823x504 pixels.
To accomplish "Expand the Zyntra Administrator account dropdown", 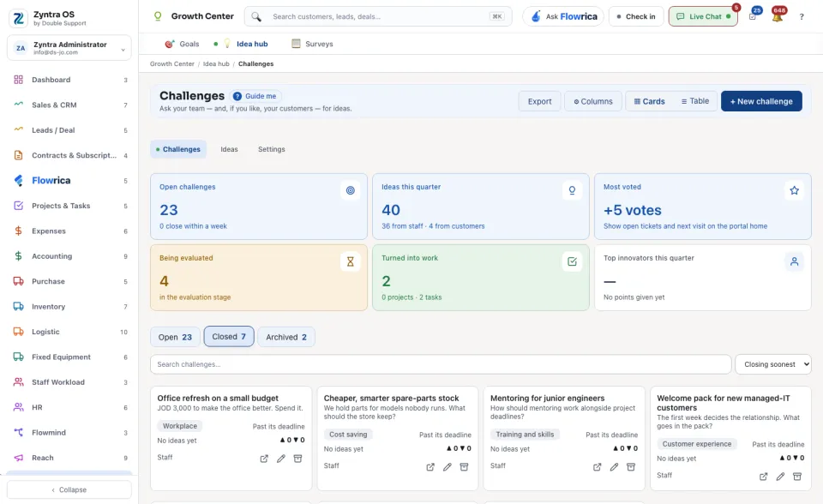I will click(69, 48).
